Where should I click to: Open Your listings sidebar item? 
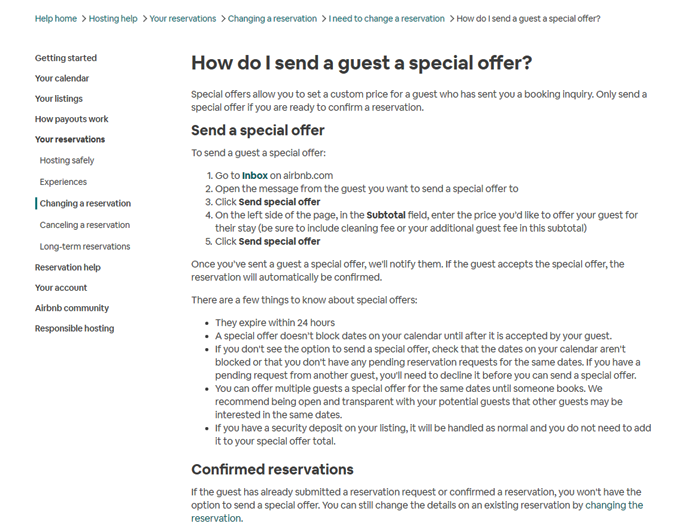[x=59, y=99]
